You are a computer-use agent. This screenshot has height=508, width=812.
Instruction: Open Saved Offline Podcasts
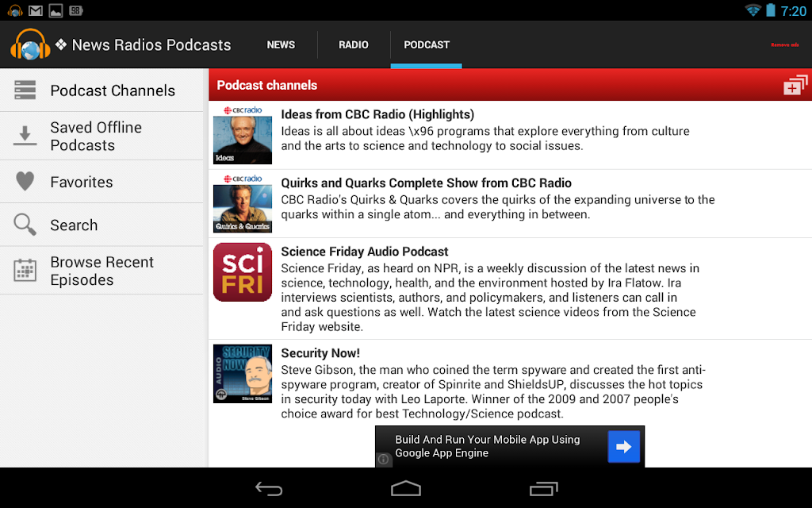click(x=101, y=136)
